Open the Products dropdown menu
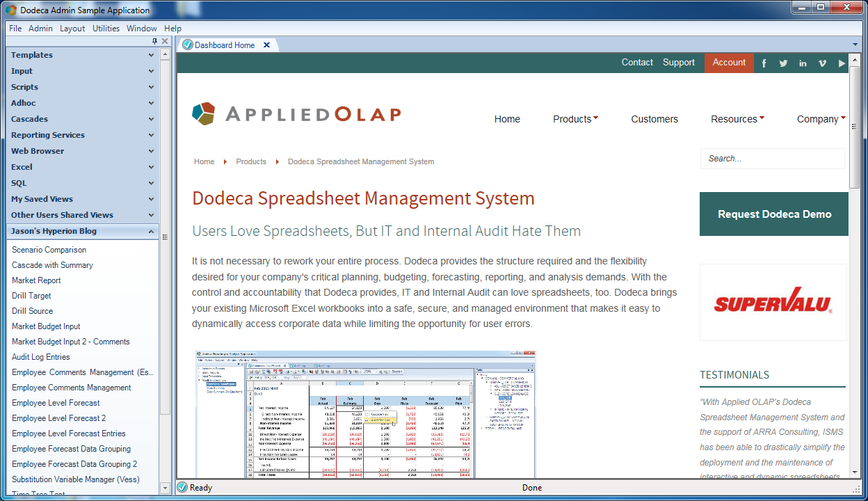 (575, 119)
